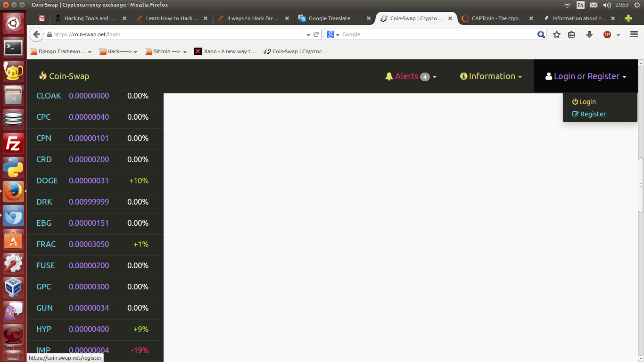Click EBG price 0.00000151
644x362 pixels.
(89, 223)
